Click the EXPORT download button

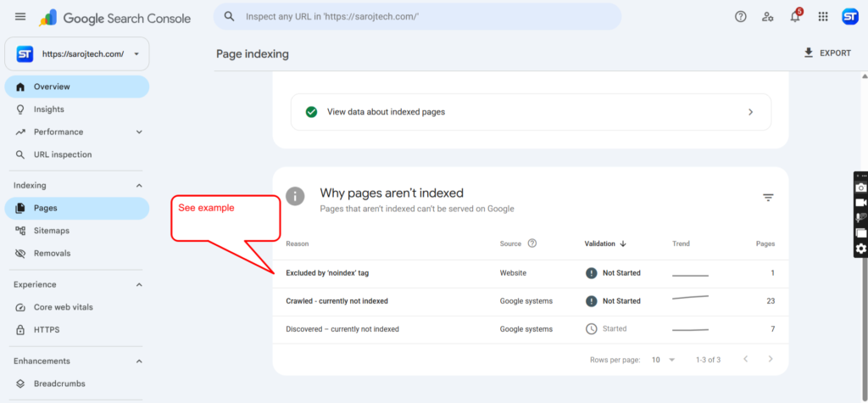[x=827, y=53]
